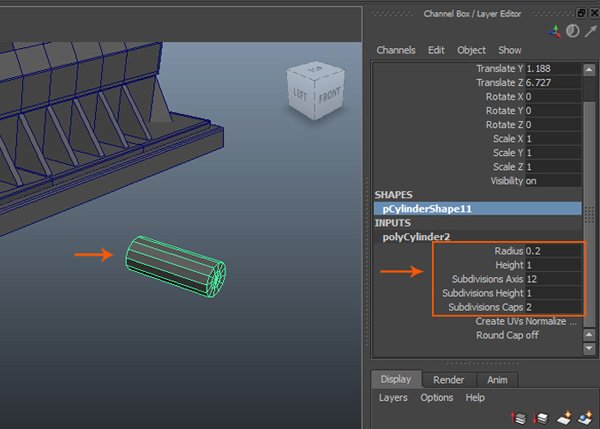Open the layer Options menu
This screenshot has height=429, width=600.
tap(436, 397)
